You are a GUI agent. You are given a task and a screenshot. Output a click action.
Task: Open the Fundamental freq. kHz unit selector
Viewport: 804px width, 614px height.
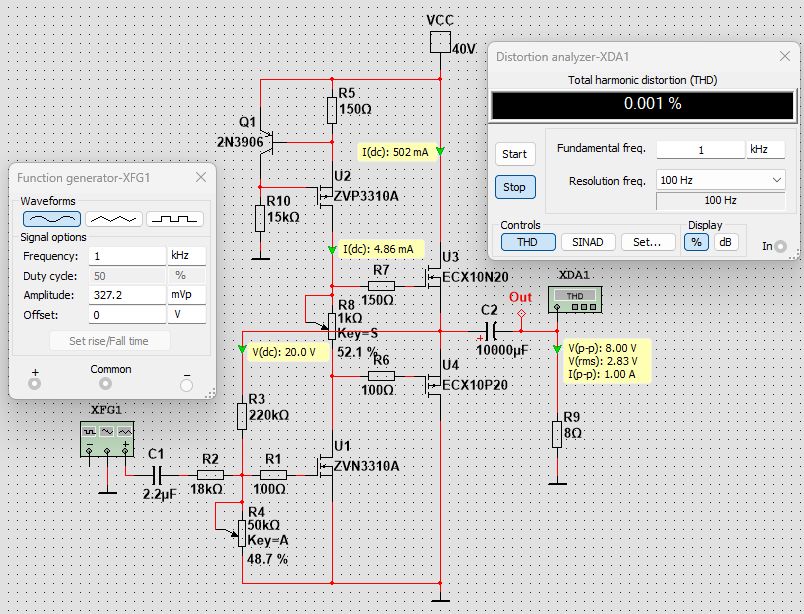[x=765, y=150]
